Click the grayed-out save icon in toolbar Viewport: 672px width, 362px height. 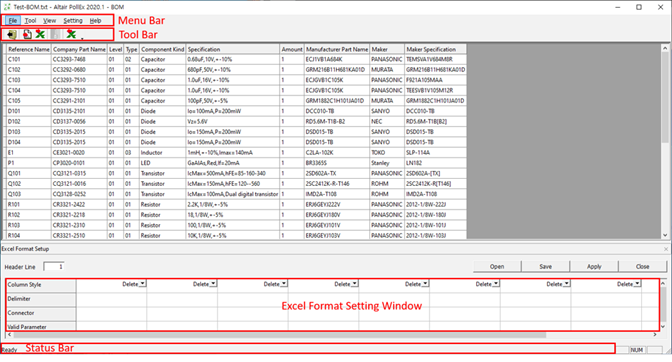click(x=55, y=34)
